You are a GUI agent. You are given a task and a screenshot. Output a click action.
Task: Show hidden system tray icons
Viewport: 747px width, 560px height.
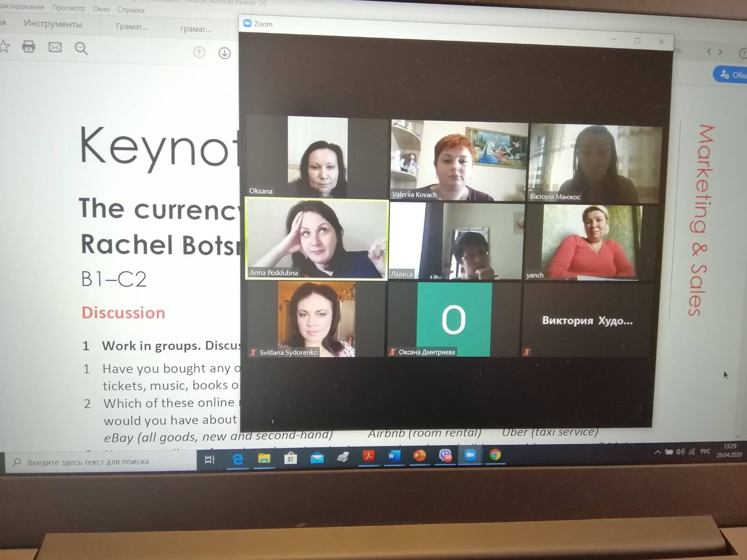657,452
